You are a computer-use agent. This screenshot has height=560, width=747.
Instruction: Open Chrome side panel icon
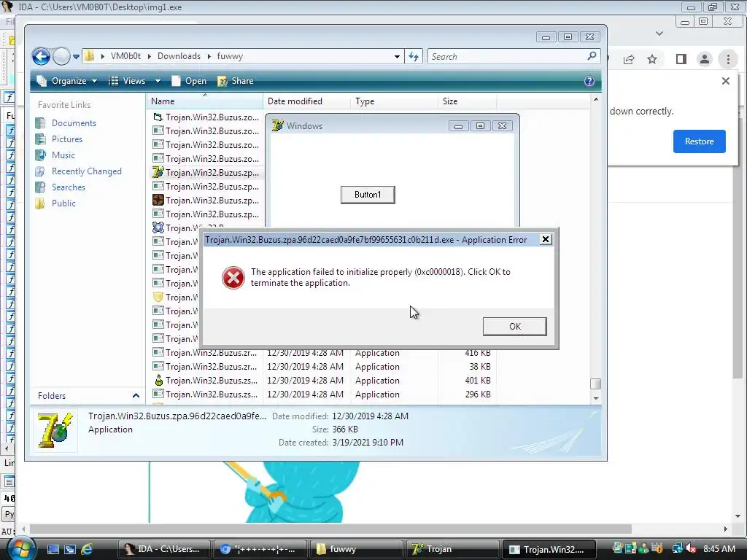(x=681, y=59)
